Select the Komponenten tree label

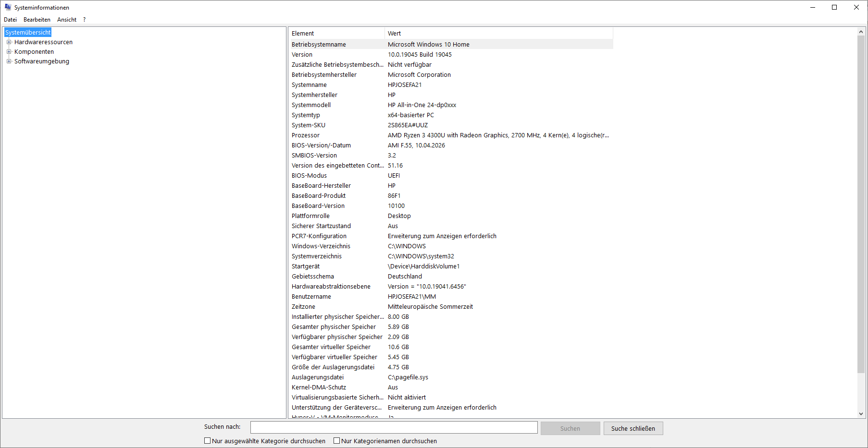pyautogui.click(x=34, y=52)
